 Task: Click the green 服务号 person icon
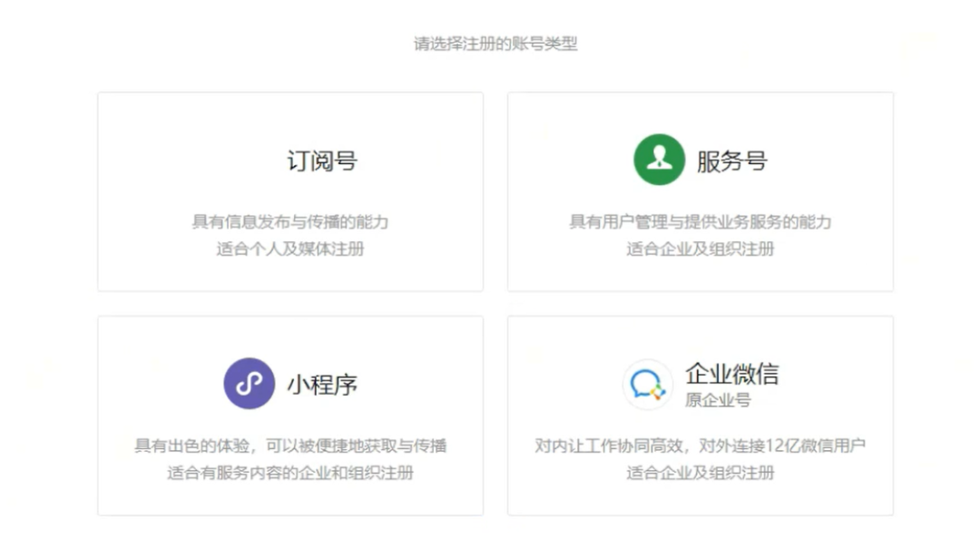pos(659,160)
